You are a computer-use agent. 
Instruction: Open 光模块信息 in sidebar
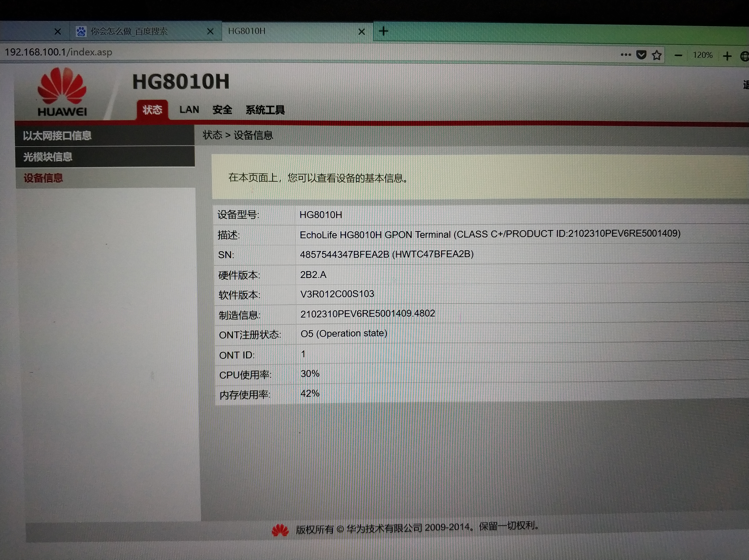click(x=105, y=157)
